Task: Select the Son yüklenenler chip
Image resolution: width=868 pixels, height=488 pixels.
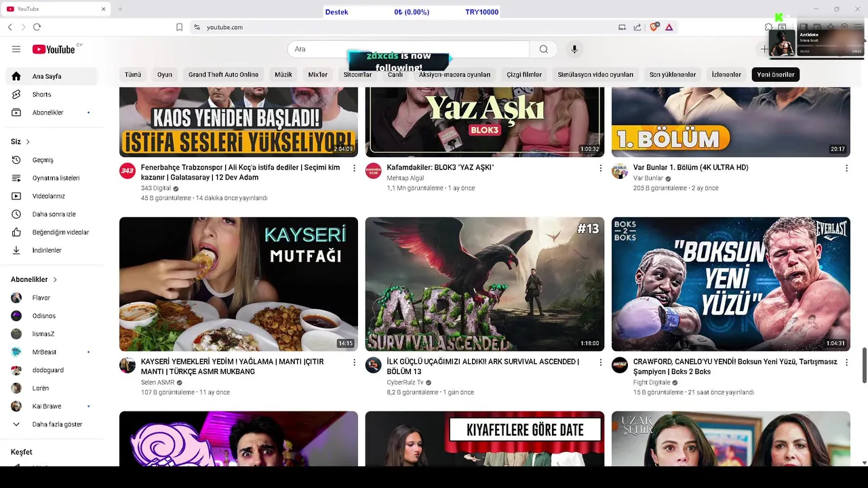Action: coord(673,75)
